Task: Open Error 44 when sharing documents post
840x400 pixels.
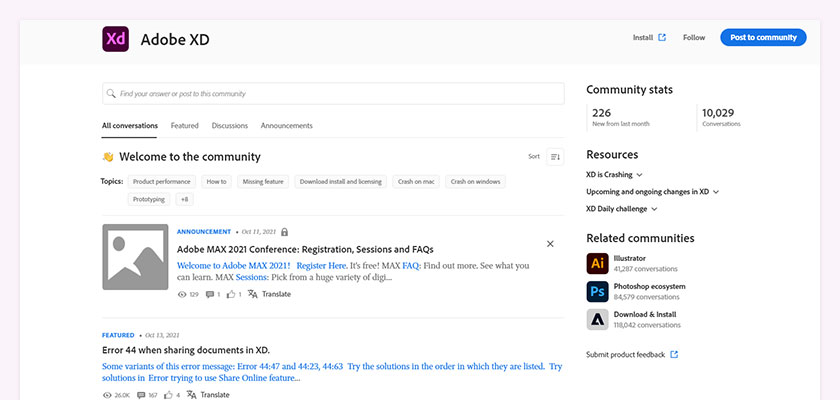Action: coord(186,350)
